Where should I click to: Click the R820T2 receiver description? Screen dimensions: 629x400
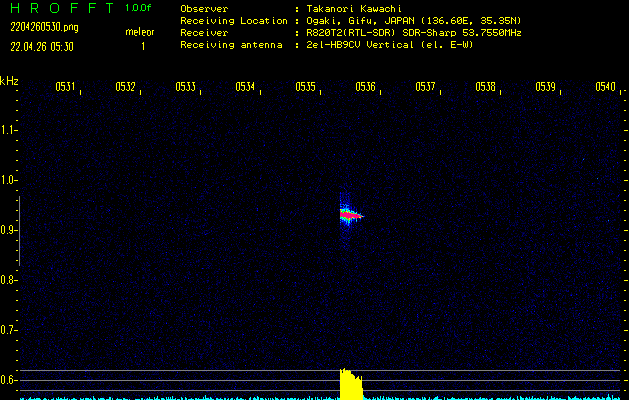coord(414,33)
